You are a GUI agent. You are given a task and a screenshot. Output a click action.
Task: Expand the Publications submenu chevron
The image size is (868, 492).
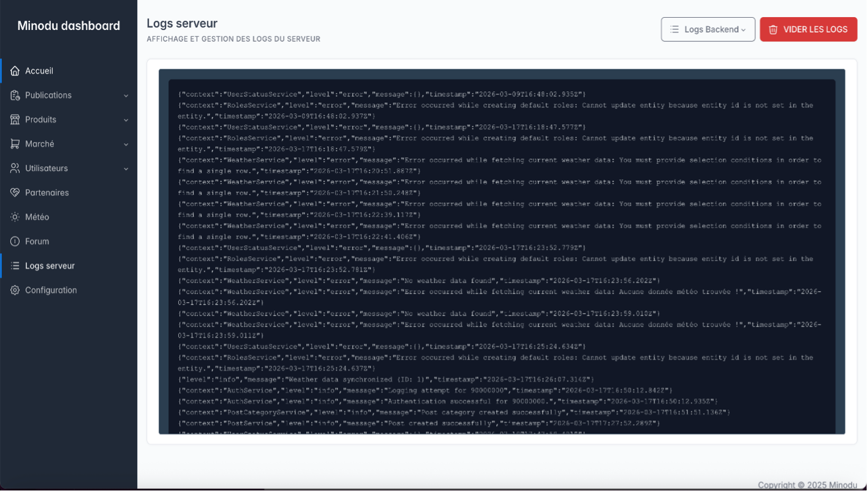[x=126, y=96]
